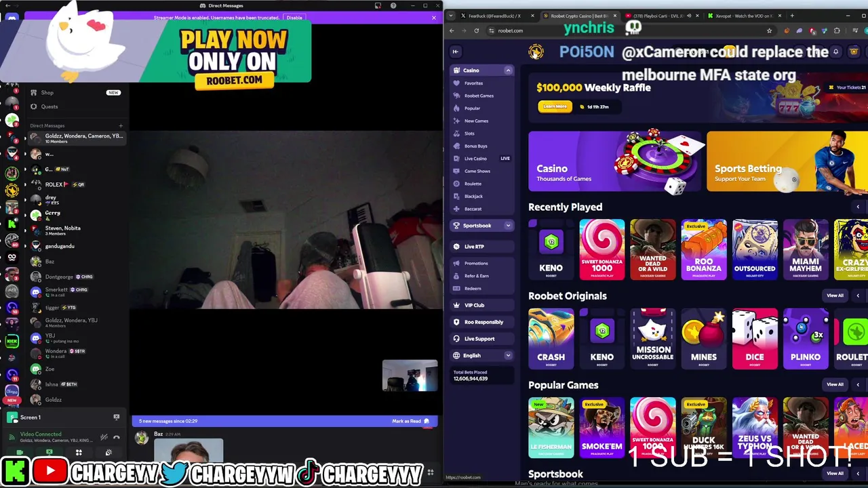
Task: Open the Sports Betting banner card
Action: pos(787,161)
